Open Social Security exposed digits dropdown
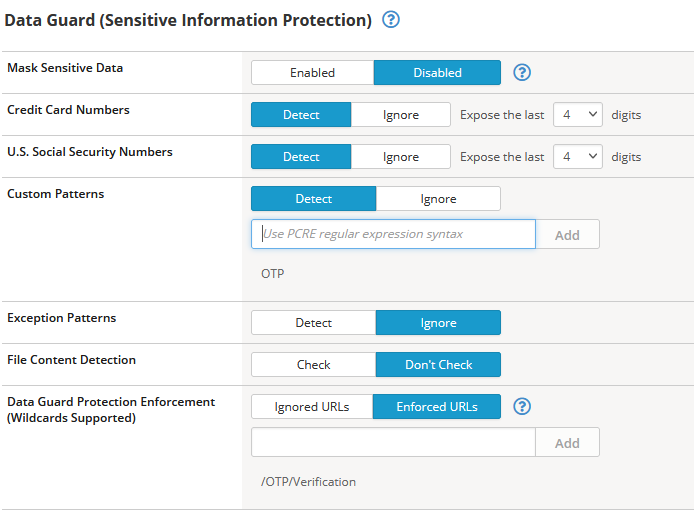The image size is (694, 529). click(578, 156)
